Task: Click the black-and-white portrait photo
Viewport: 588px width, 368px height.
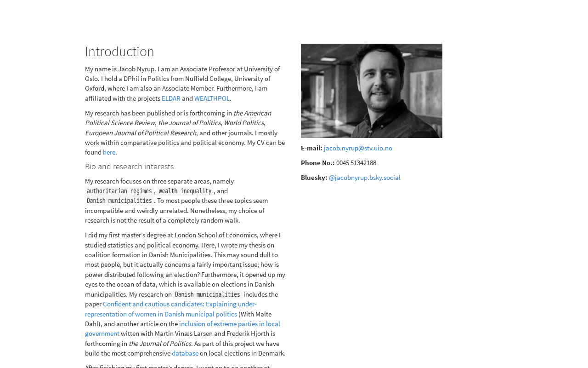Action: click(371, 91)
